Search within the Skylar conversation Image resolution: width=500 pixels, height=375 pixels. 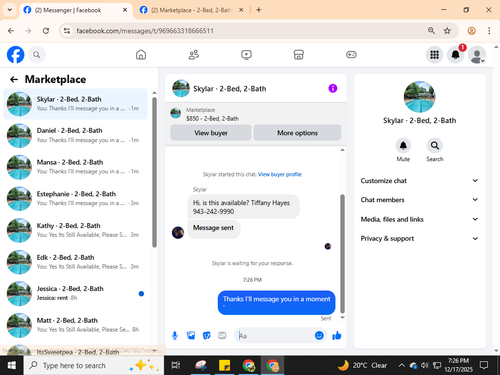[435, 146]
